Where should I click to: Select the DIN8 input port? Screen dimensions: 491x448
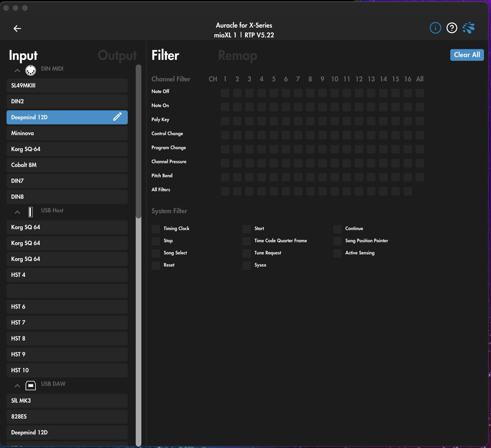point(67,197)
